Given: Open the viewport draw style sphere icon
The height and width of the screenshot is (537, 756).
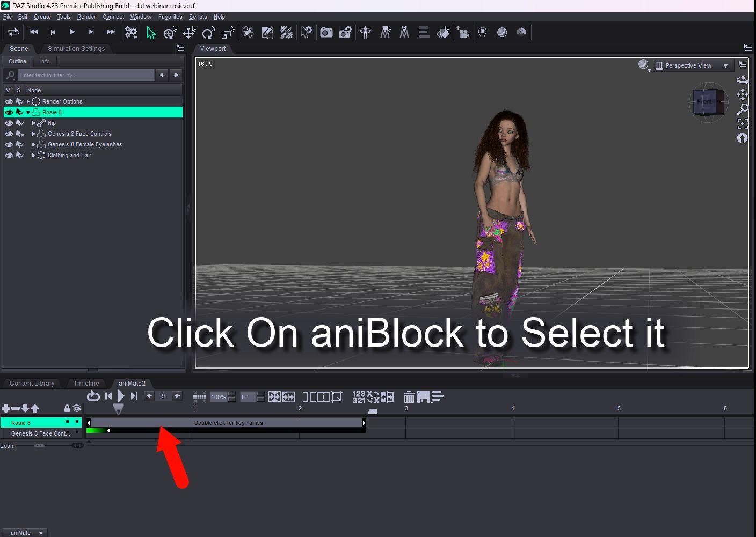Looking at the screenshot, I should pyautogui.click(x=644, y=65).
